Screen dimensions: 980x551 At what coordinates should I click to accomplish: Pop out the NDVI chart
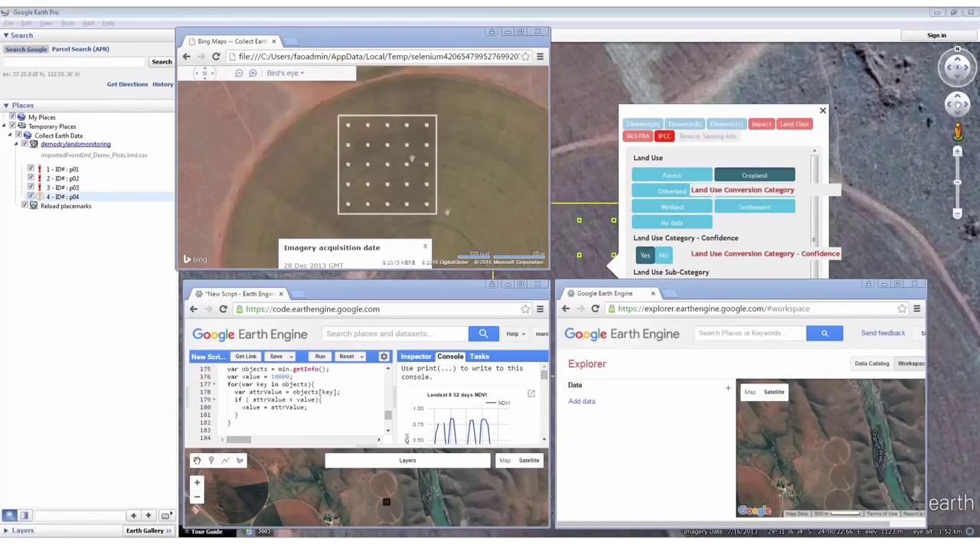[x=531, y=393]
